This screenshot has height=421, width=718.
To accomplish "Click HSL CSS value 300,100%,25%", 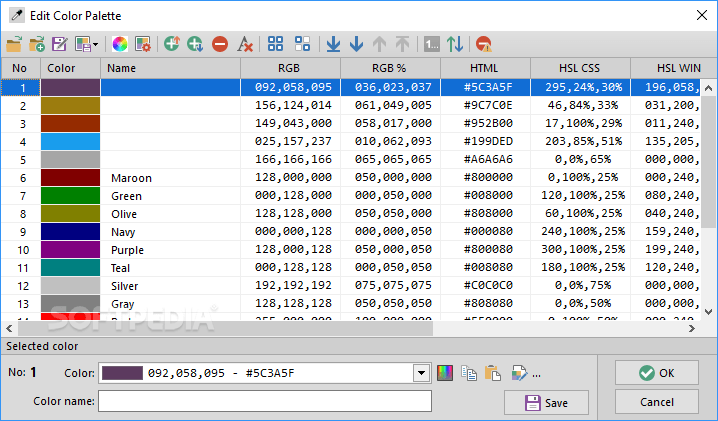I will pos(583,249).
